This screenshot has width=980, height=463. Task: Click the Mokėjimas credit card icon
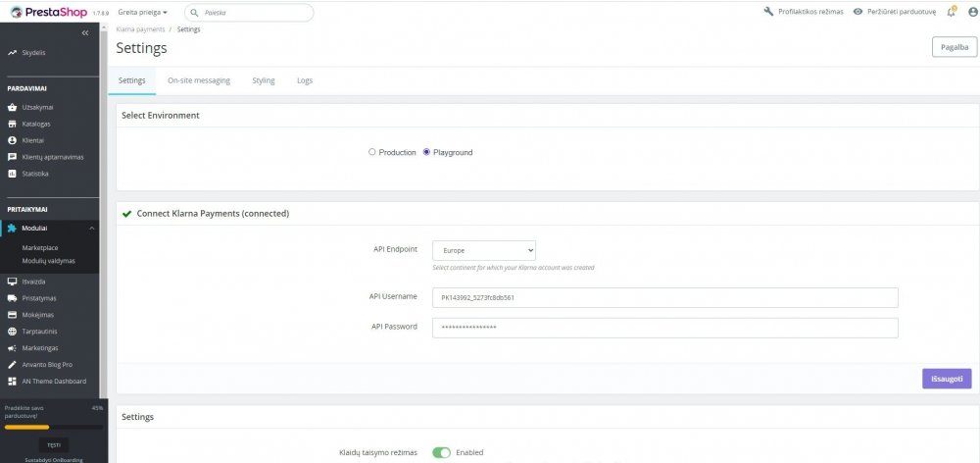point(12,315)
